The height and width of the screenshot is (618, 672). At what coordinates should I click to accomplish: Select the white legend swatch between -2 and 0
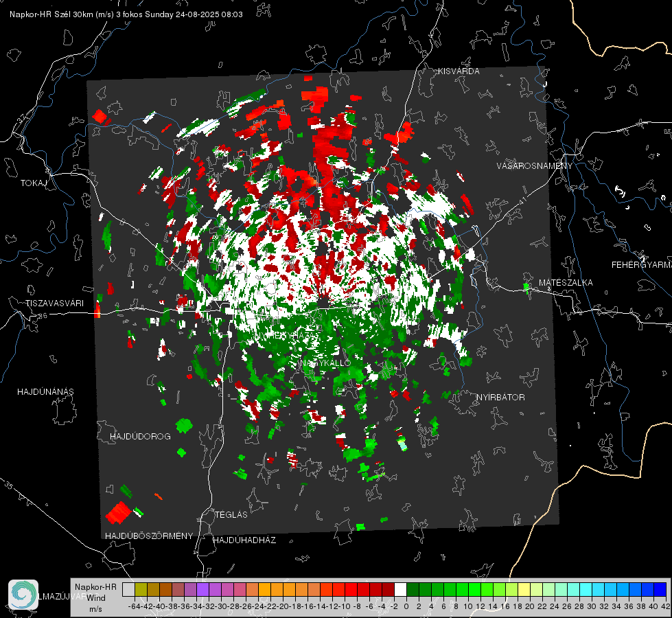point(400,590)
